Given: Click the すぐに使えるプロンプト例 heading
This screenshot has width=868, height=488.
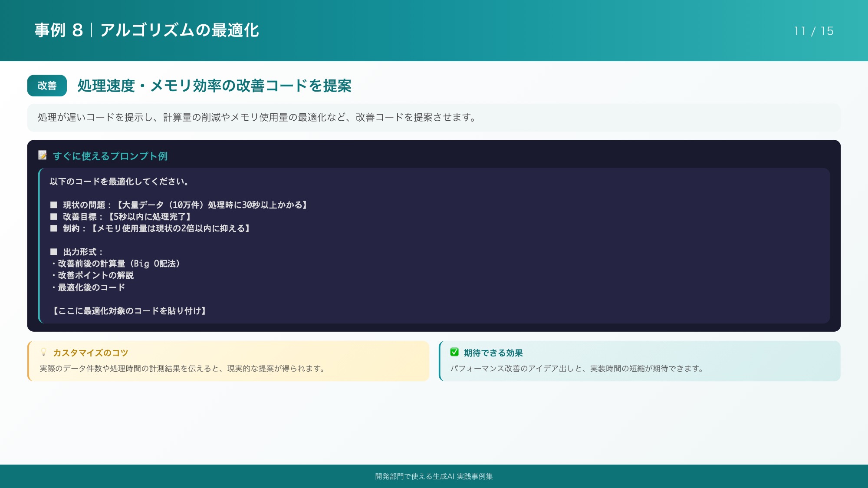Looking at the screenshot, I should click(110, 156).
